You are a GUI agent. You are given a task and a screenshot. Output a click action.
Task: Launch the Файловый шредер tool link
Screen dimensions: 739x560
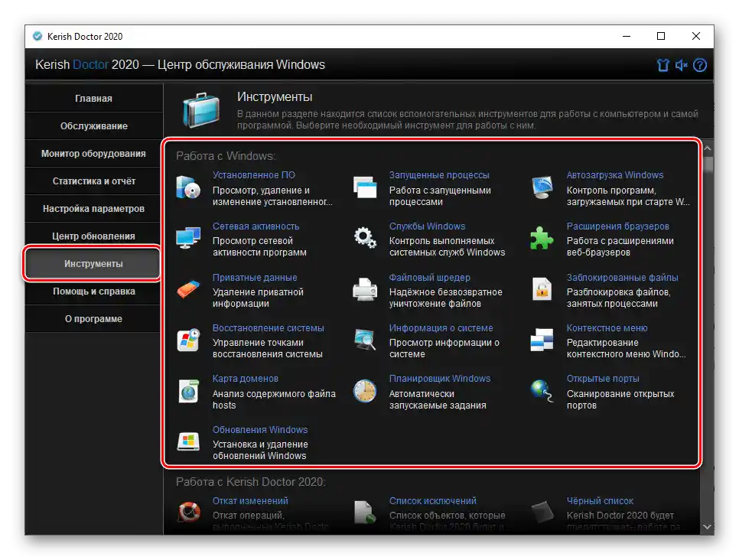pyautogui.click(x=429, y=278)
